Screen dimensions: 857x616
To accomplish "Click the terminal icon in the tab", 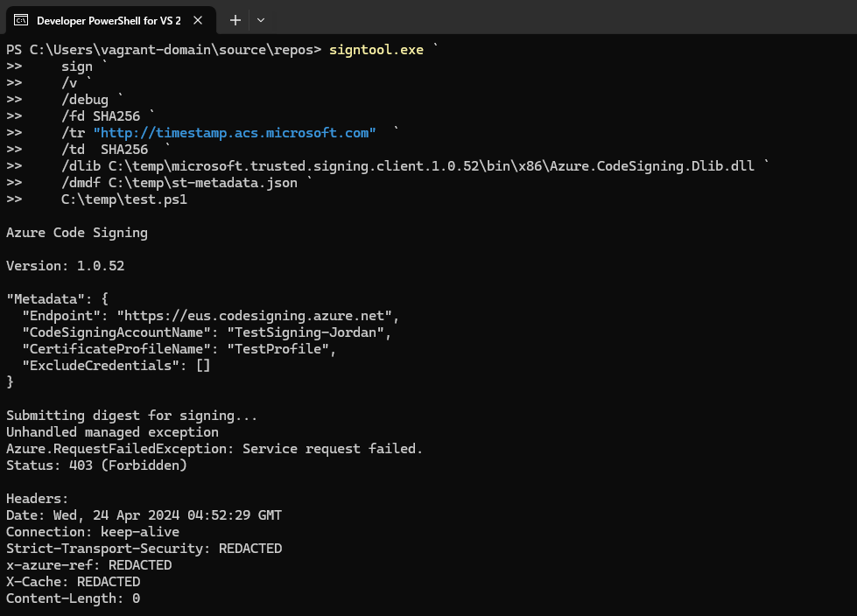I will [21, 20].
